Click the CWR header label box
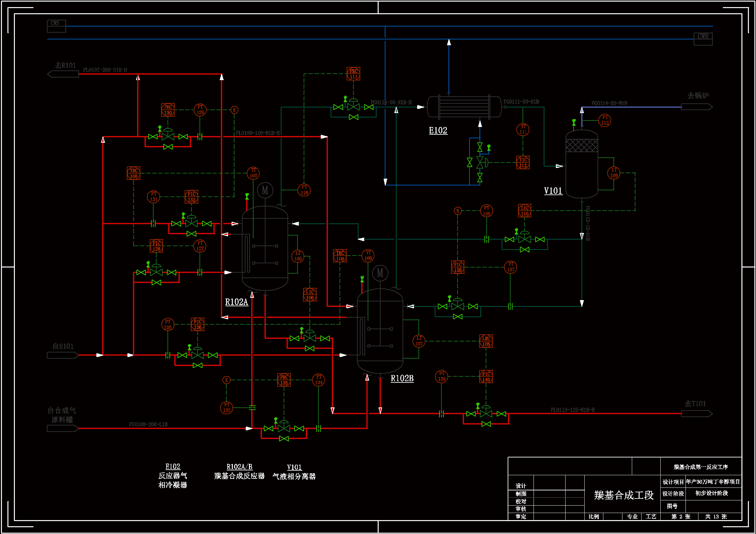 click(703, 39)
